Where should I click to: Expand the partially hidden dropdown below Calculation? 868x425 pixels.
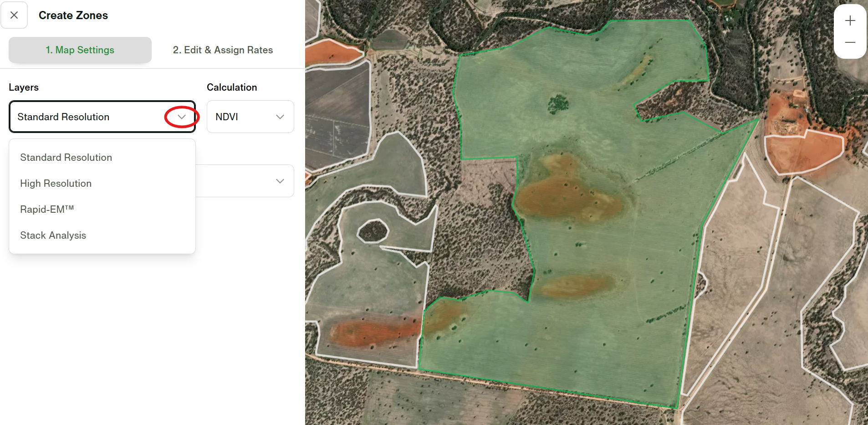click(280, 181)
